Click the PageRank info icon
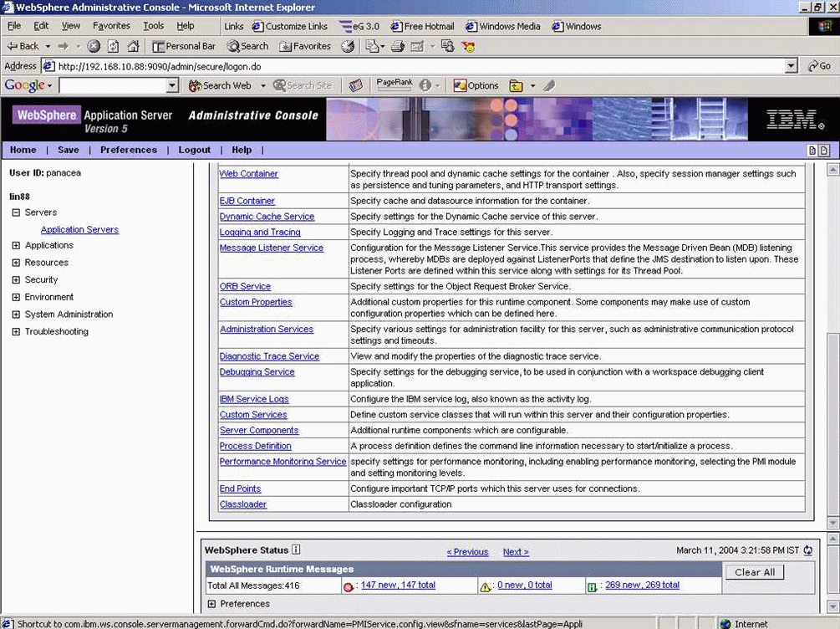Image resolution: width=840 pixels, height=629 pixels. (425, 85)
